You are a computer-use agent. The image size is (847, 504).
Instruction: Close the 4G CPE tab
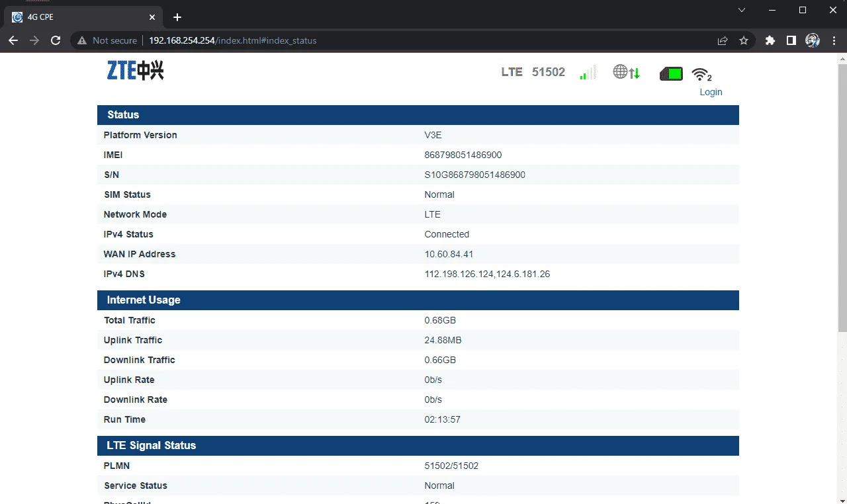pyautogui.click(x=152, y=17)
